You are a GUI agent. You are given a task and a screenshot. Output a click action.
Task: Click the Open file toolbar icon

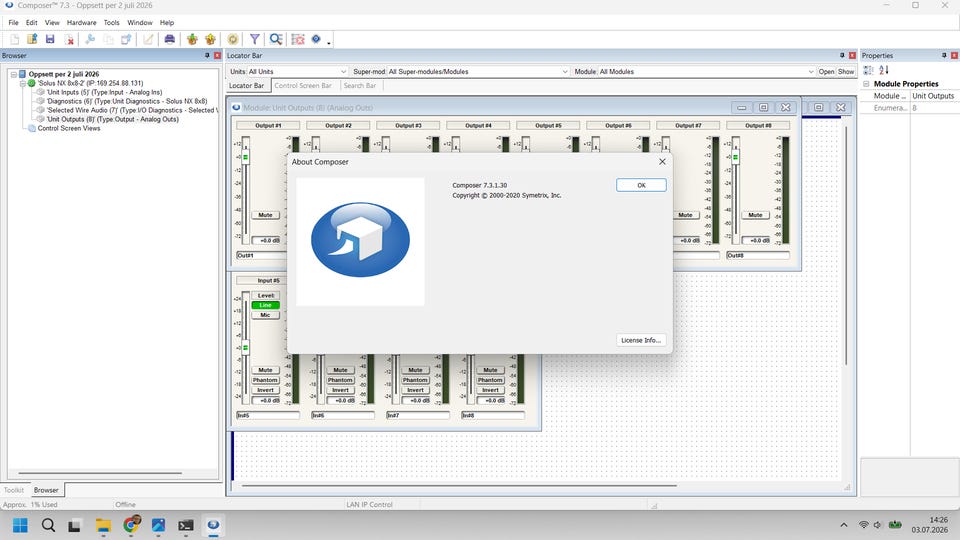pyautogui.click(x=32, y=39)
